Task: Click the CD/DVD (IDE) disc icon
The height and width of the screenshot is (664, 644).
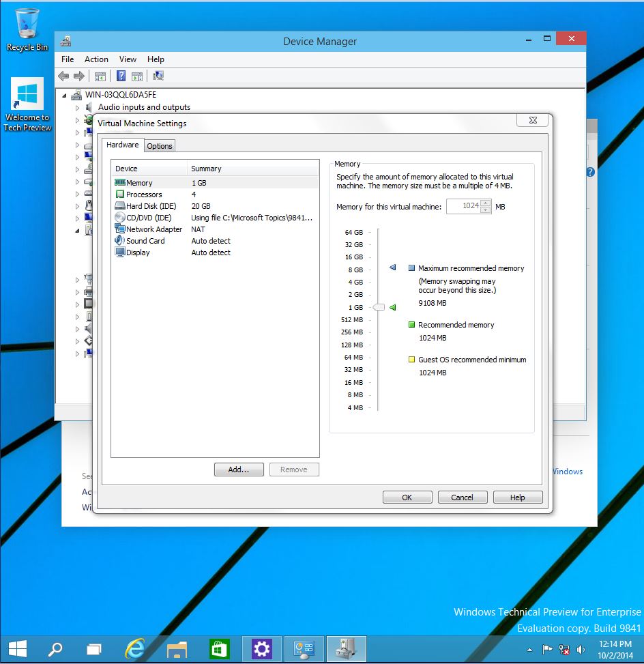Action: coord(120,217)
